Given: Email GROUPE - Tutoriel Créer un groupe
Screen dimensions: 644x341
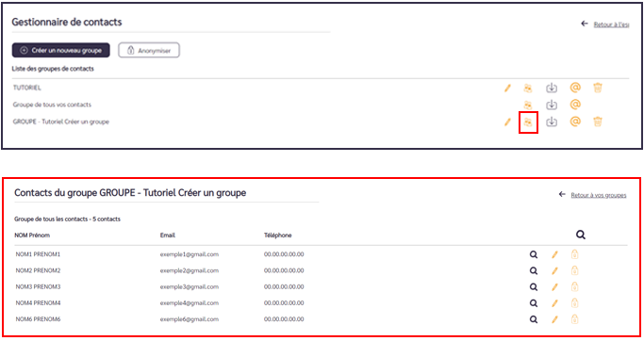Looking at the screenshot, I should [x=575, y=122].
